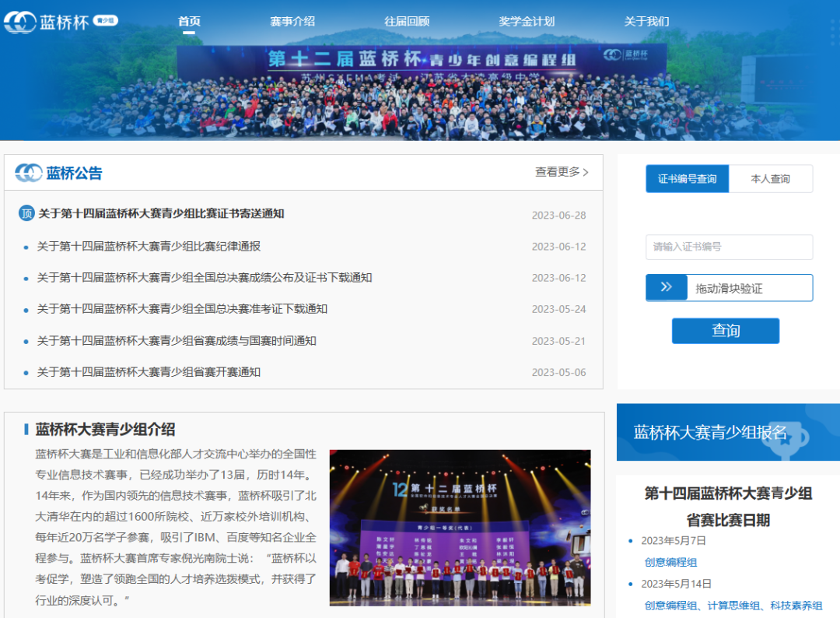Open the 首页 navigation item

(189, 22)
